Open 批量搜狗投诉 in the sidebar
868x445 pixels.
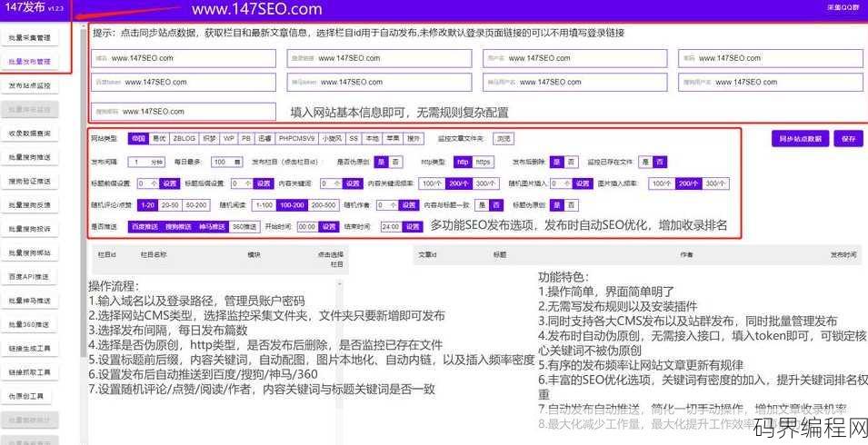tap(29, 228)
